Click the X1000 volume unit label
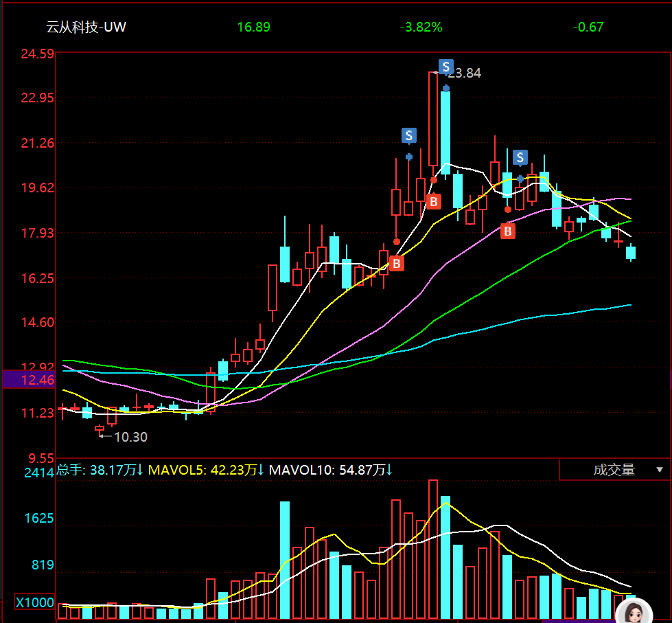This screenshot has height=623, width=672. (35, 602)
